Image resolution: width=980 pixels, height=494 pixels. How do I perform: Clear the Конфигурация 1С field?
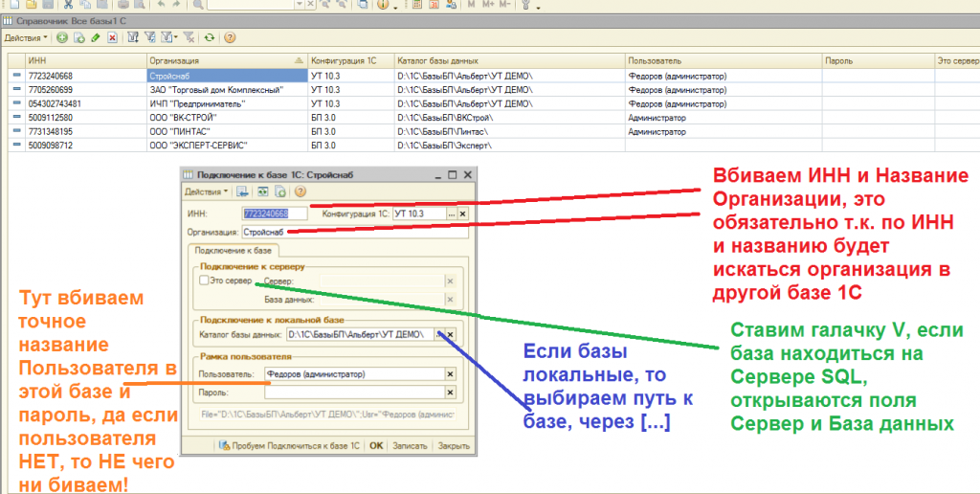462,213
